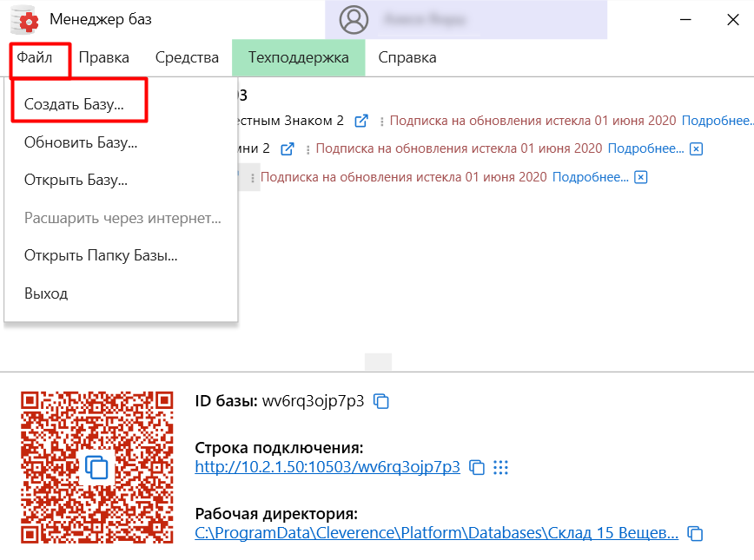Open the options menu for base 'мини 2'

[307, 148]
